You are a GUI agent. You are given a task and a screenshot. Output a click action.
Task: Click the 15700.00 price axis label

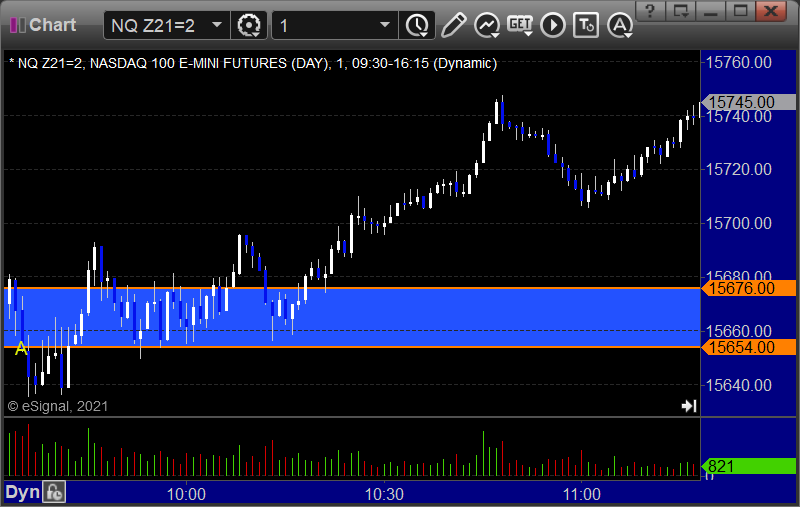tap(738, 223)
